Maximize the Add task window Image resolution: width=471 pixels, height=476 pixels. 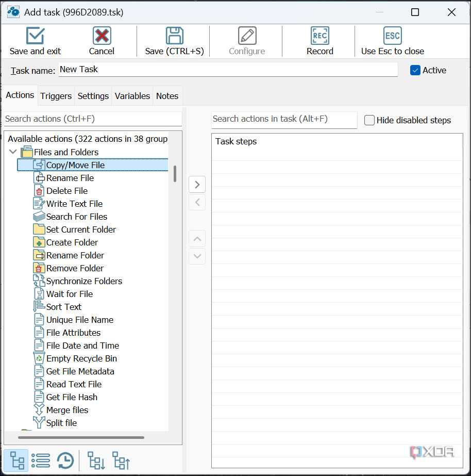(415, 12)
